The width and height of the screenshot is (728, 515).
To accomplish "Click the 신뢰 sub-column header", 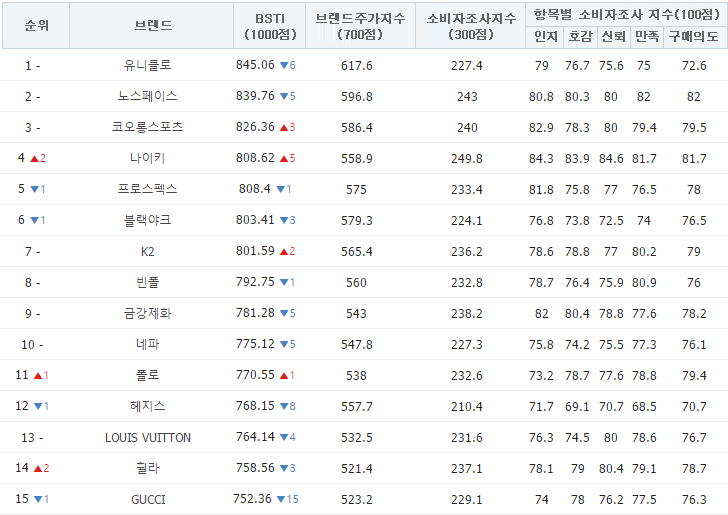I will point(613,37).
